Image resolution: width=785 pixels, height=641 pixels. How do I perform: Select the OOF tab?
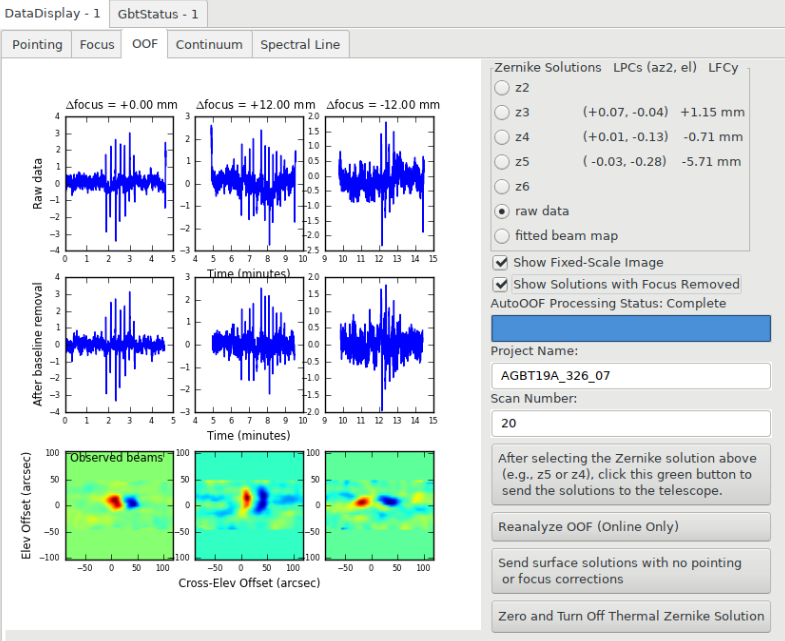[x=145, y=44]
